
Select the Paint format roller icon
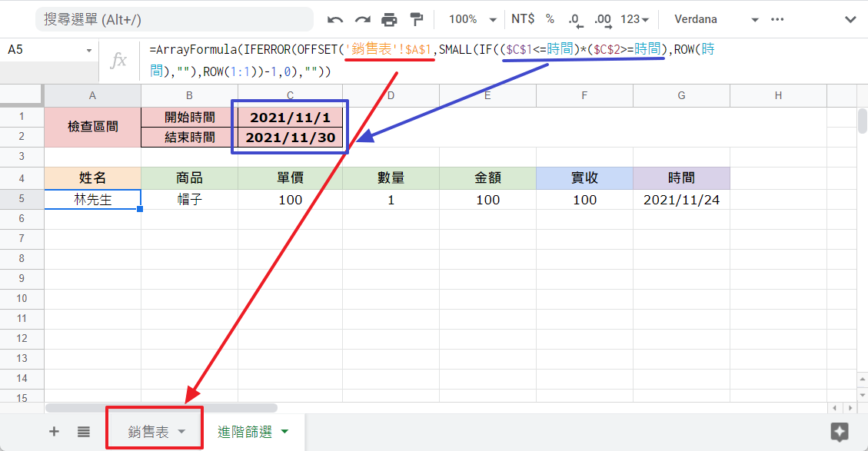click(x=417, y=19)
